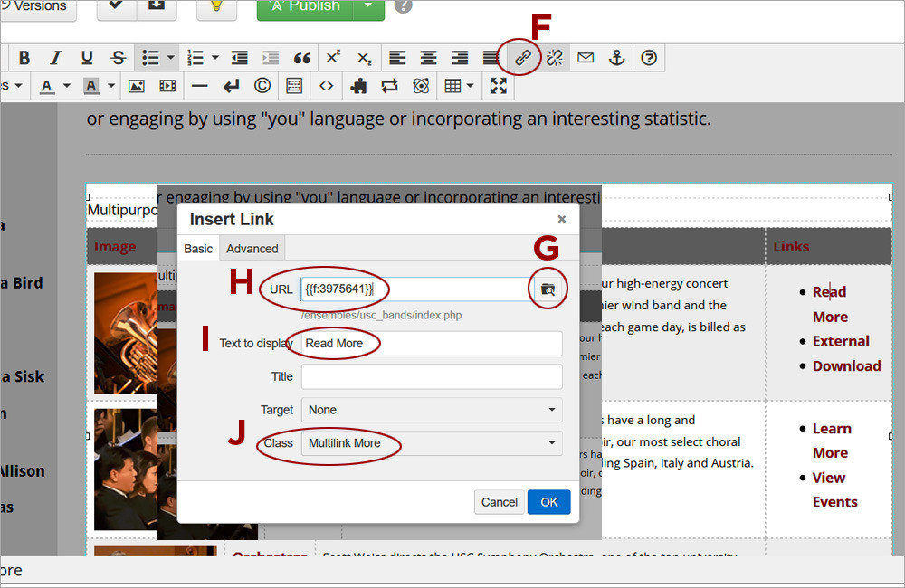This screenshot has height=588, width=905.
Task: Select the brass instrument image thumbnail
Action: (125, 333)
